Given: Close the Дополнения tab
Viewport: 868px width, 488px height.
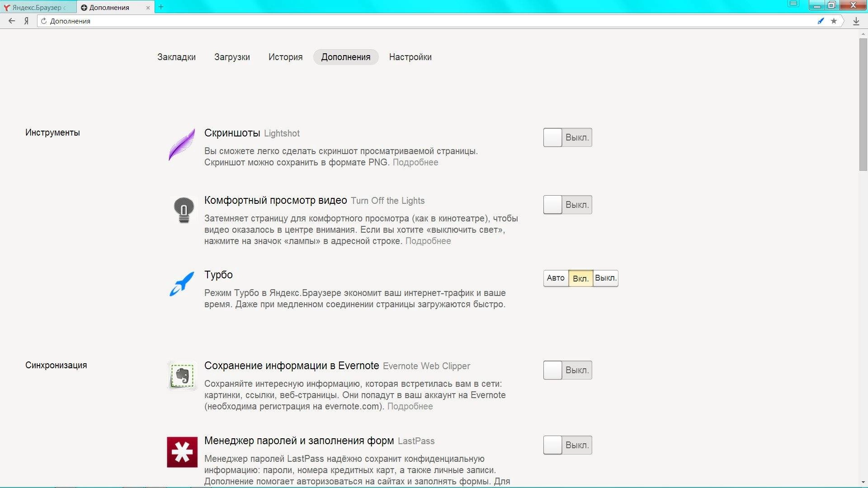Looking at the screenshot, I should click(x=148, y=8).
